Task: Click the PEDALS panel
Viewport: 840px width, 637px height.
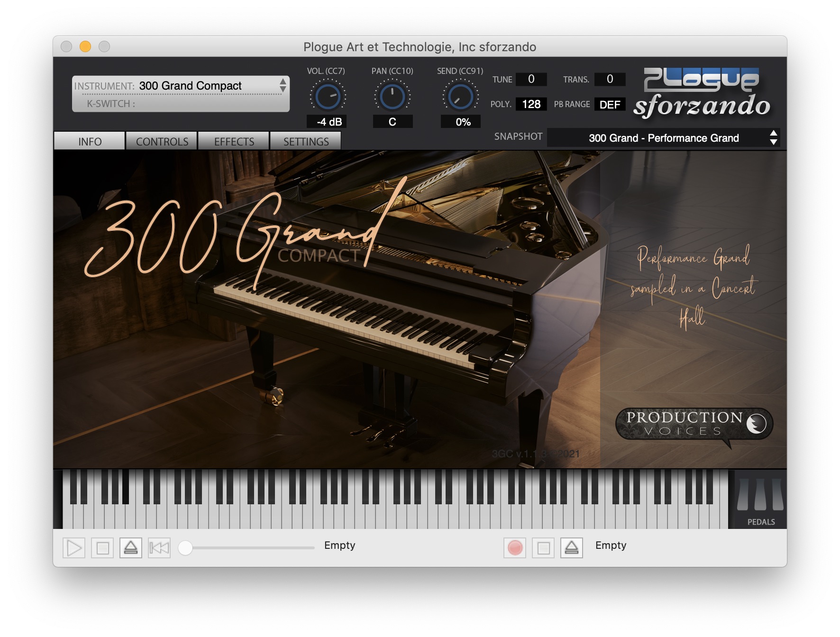Action: click(760, 500)
